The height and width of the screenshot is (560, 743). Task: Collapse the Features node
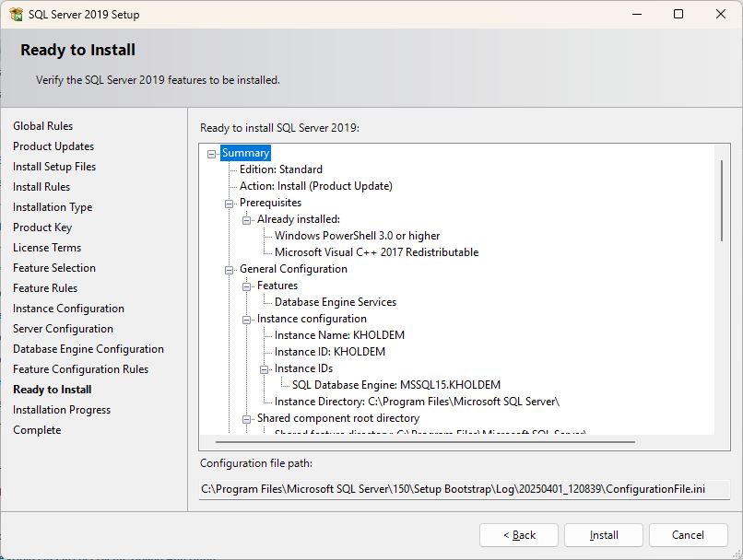click(247, 286)
